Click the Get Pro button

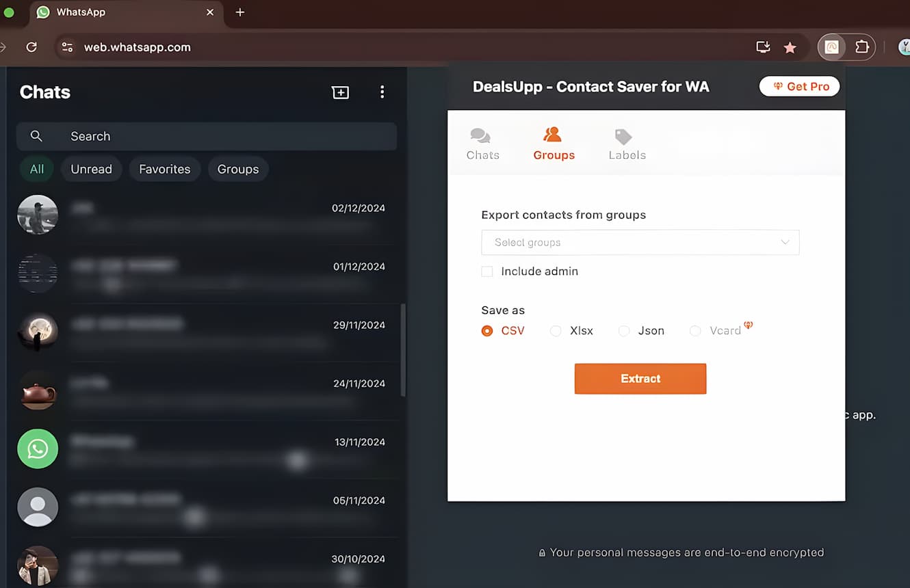(x=799, y=86)
